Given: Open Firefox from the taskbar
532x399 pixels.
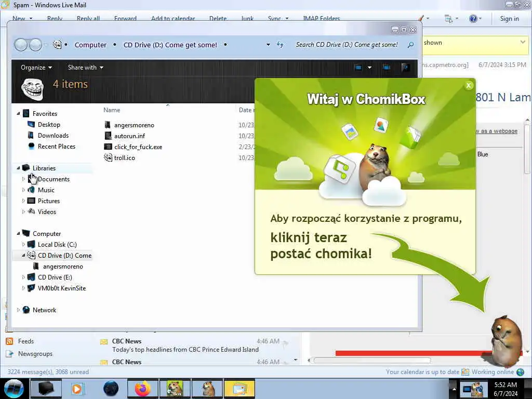Looking at the screenshot, I should (143, 389).
